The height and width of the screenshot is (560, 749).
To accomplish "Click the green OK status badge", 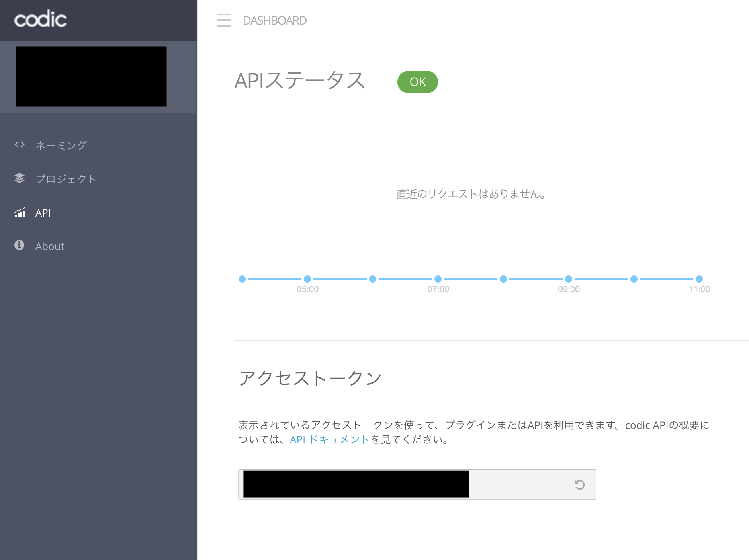I will (418, 82).
